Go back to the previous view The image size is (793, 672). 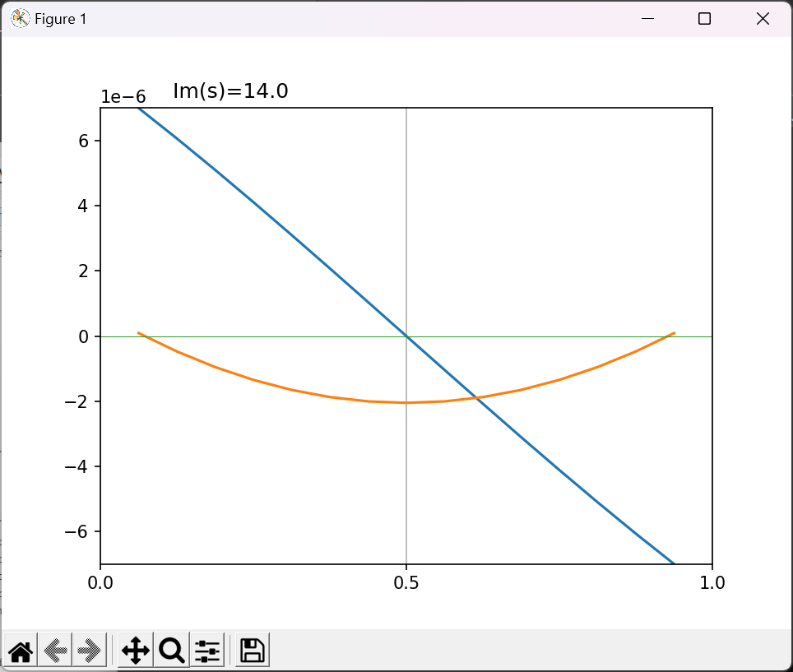[x=55, y=651]
